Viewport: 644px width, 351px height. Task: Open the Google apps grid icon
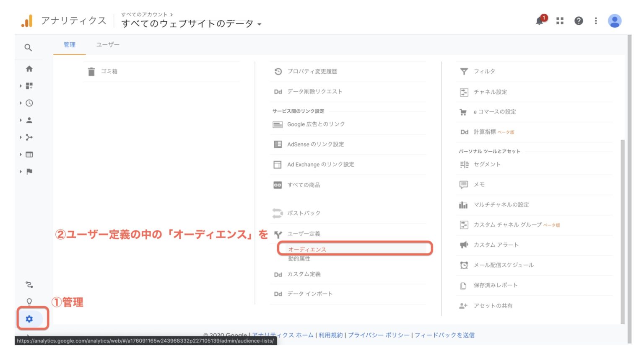coord(560,21)
